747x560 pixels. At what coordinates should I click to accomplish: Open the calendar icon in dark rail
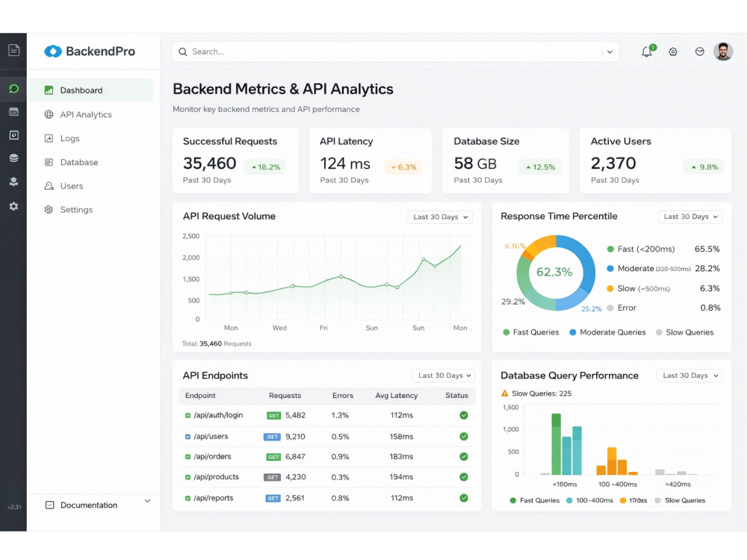click(x=13, y=112)
